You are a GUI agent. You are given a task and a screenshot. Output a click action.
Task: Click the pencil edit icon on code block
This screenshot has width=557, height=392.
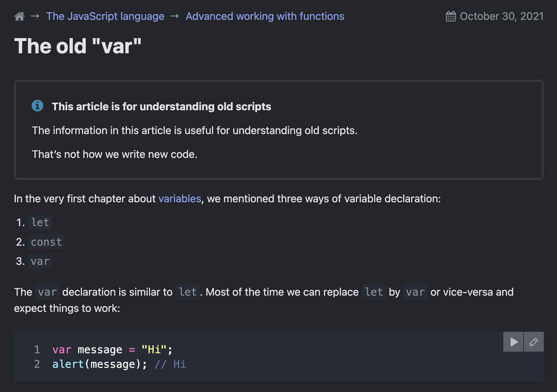pyautogui.click(x=533, y=342)
